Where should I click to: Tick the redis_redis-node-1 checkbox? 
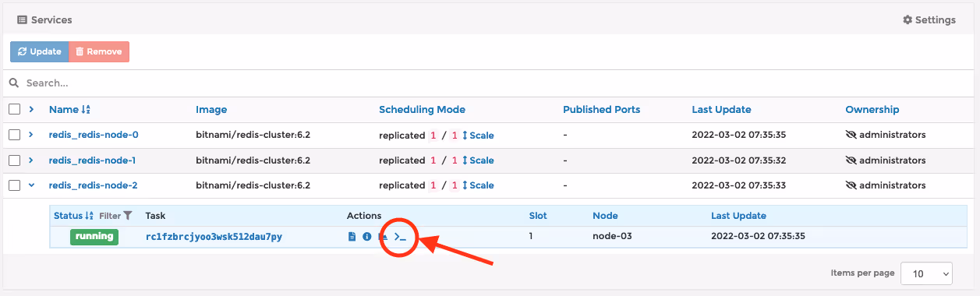point(15,160)
